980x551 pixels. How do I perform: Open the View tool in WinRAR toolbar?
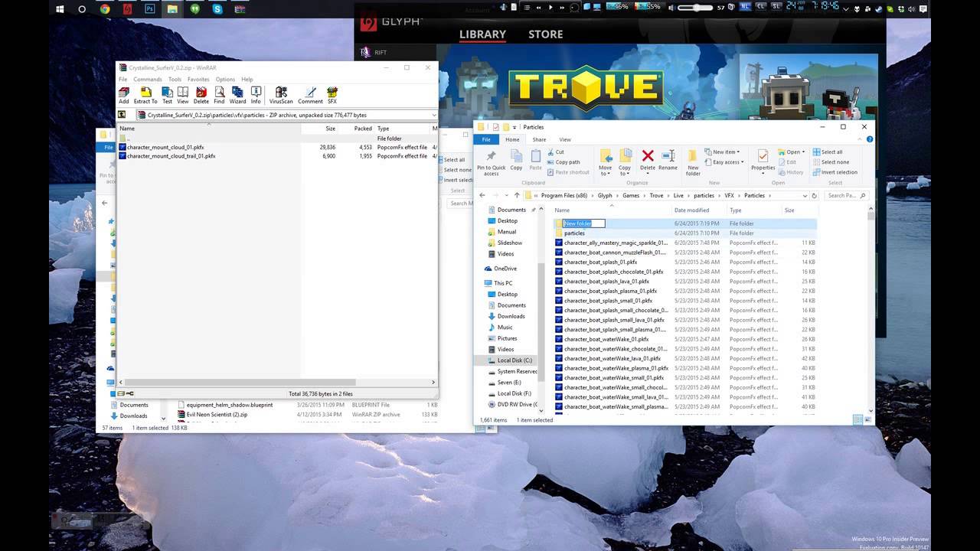pyautogui.click(x=183, y=95)
